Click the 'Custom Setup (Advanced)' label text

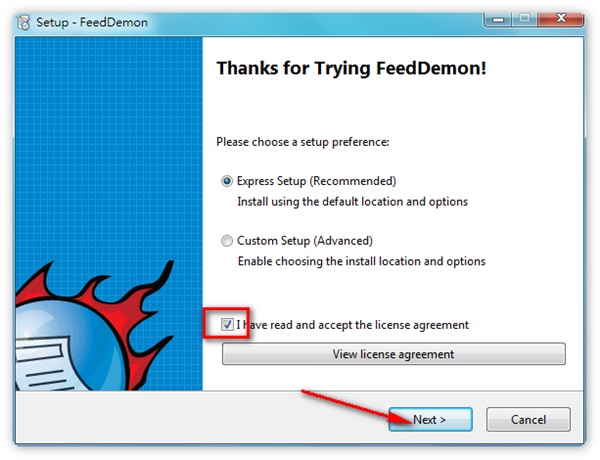[x=305, y=241]
